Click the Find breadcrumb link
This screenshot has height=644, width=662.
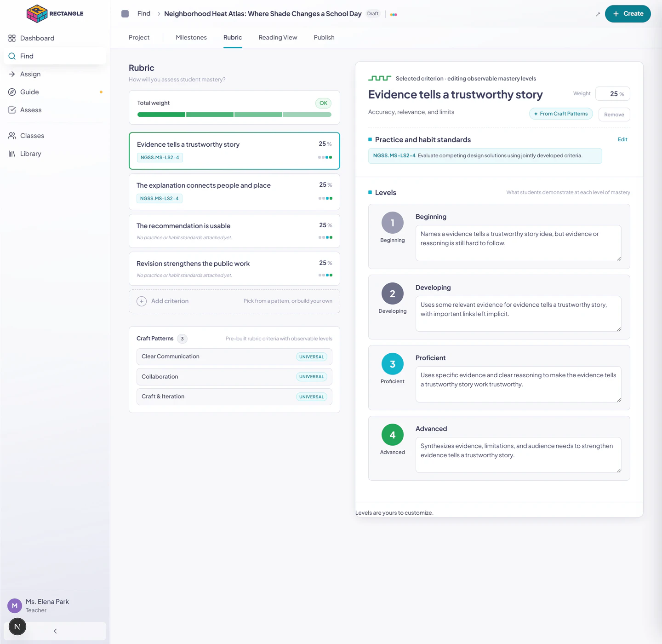[144, 14]
